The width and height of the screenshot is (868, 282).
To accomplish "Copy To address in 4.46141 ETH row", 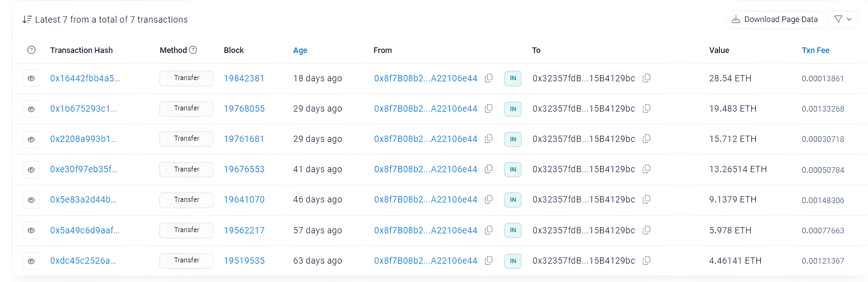I will [x=646, y=260].
